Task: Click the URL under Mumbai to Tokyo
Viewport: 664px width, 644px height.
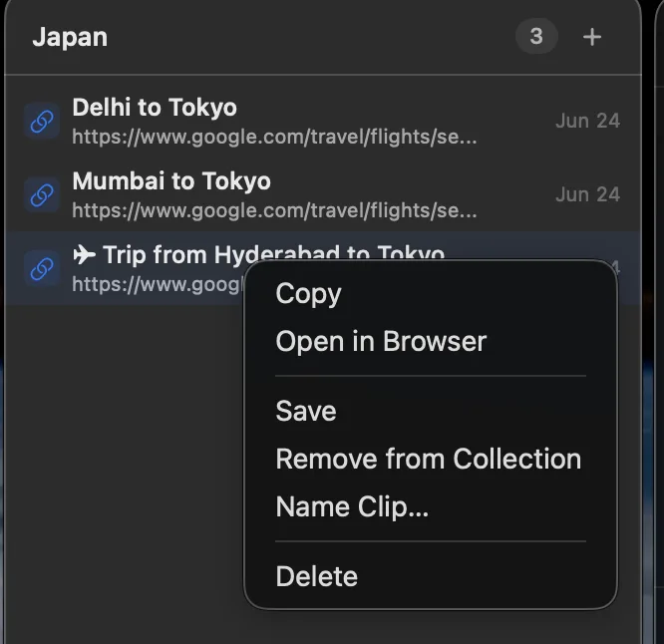Action: (x=274, y=211)
